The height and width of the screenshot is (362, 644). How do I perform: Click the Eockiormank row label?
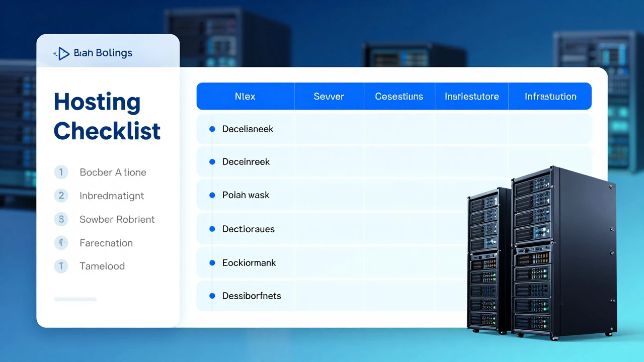249,263
